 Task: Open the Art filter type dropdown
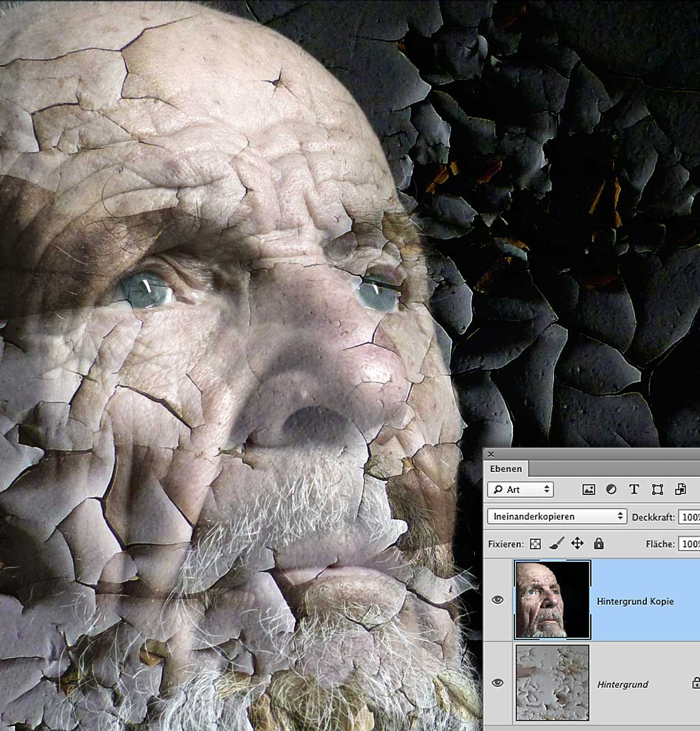click(521, 490)
